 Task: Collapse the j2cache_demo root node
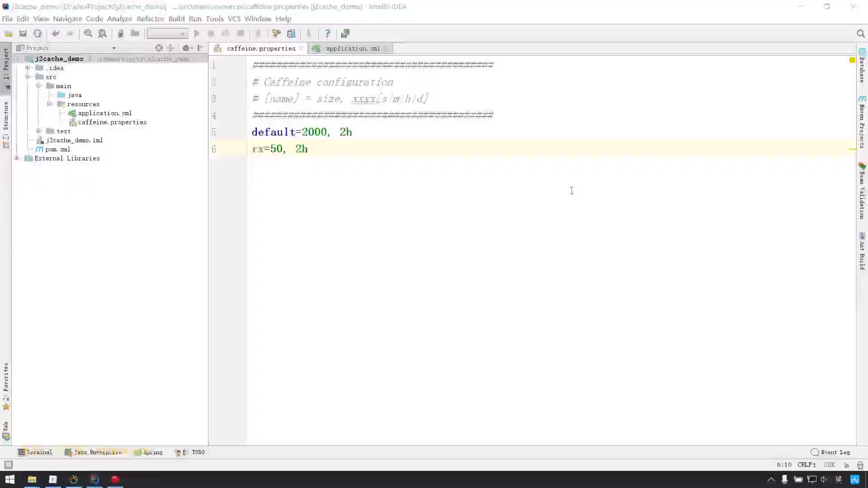pyautogui.click(x=17, y=59)
